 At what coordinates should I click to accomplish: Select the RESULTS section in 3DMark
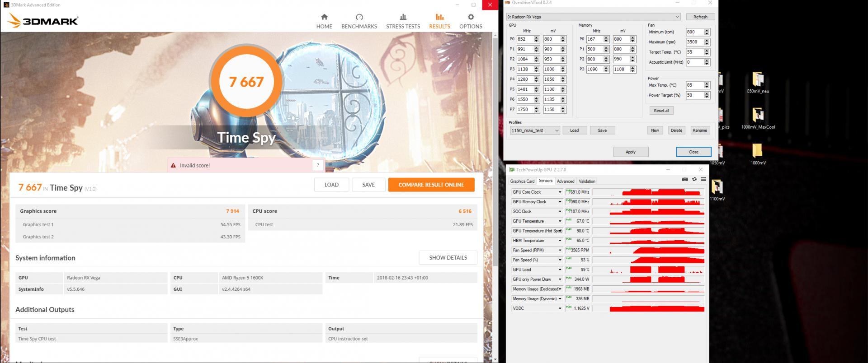439,21
